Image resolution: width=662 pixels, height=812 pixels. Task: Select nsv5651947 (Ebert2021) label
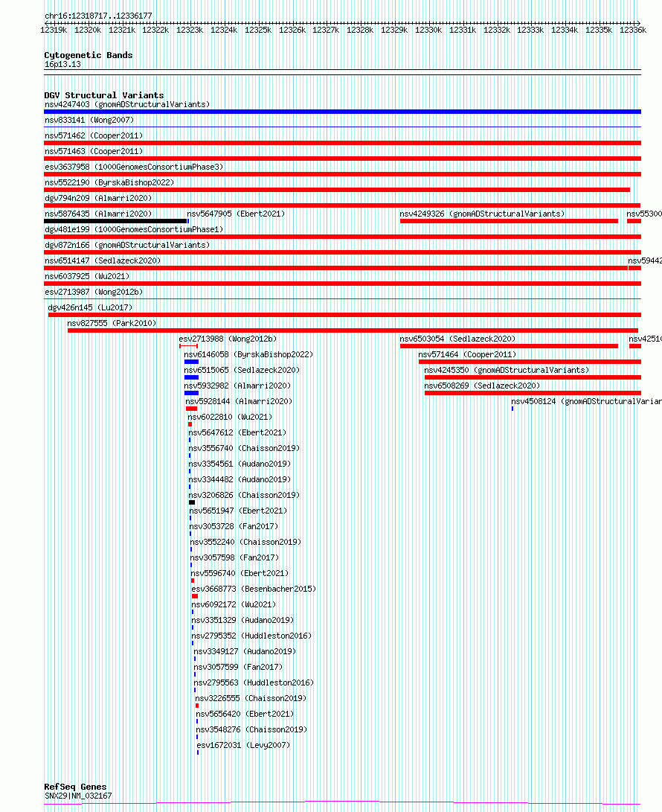pos(238,511)
